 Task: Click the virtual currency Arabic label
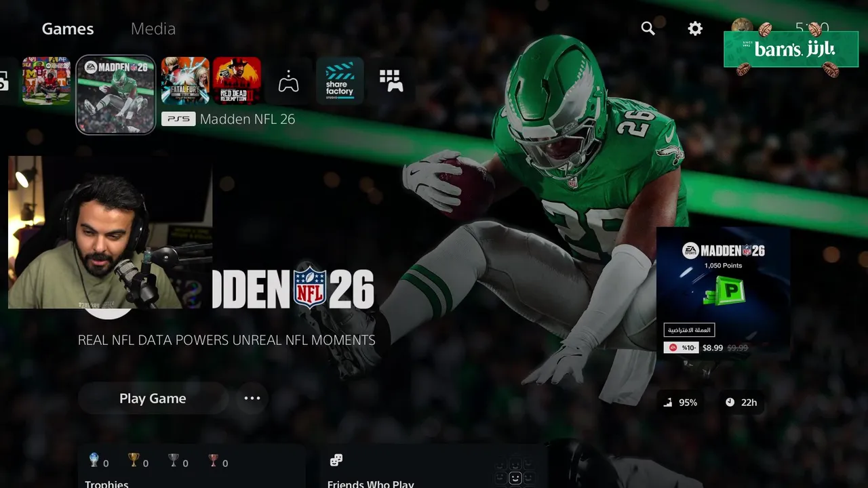[x=689, y=330]
